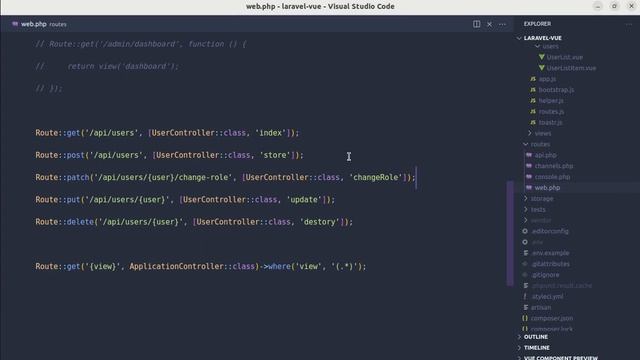Viewport: 640px width, 360px height.
Task: Click 'update' in the put route
Action: pyautogui.click(x=304, y=200)
